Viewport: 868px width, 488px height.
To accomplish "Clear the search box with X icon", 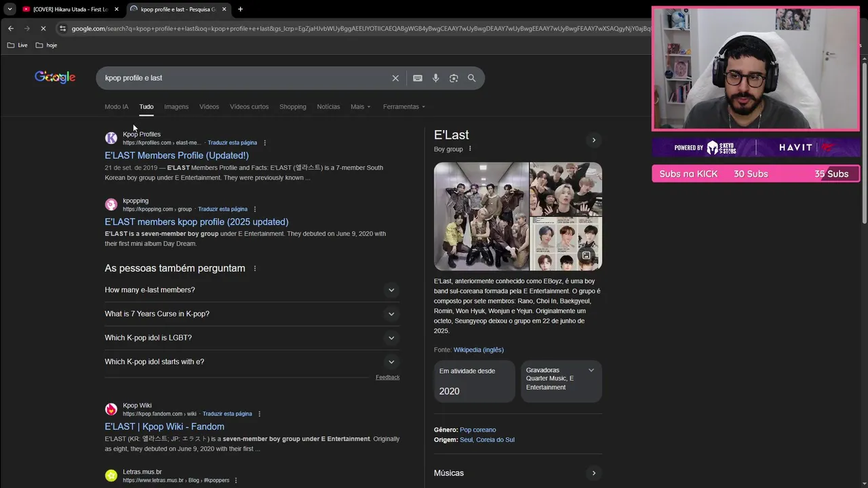I will click(x=395, y=78).
